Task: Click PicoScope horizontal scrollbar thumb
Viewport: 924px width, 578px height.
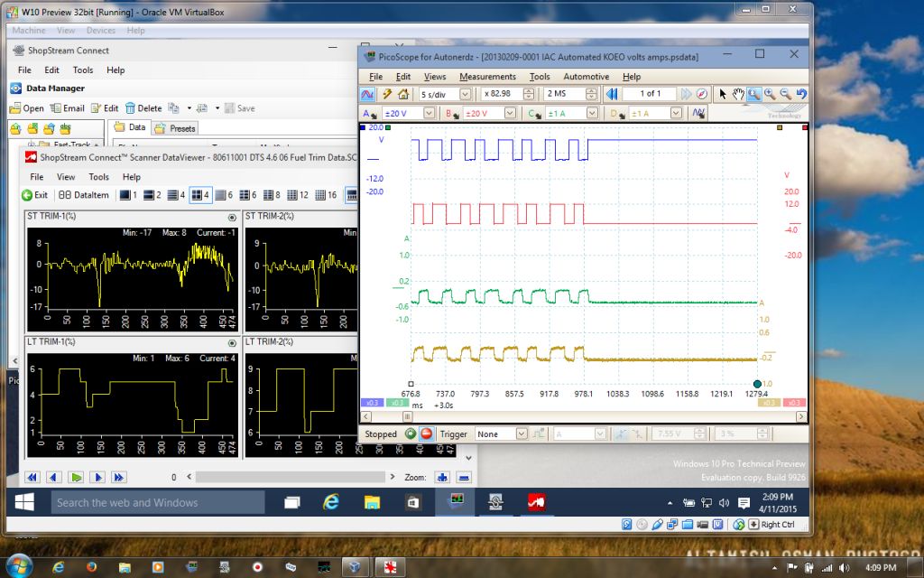Action: (407, 416)
